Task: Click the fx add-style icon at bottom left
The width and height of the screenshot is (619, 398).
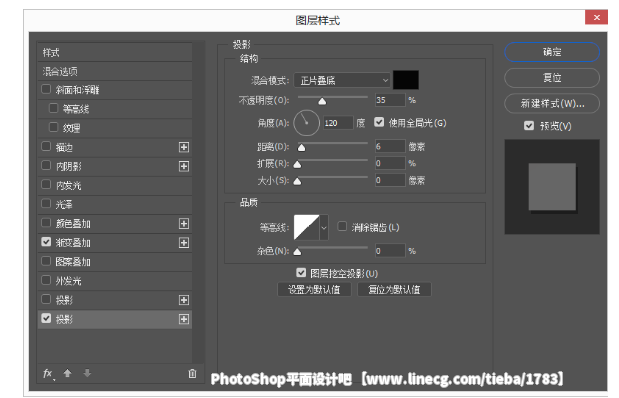Action: pos(48,374)
